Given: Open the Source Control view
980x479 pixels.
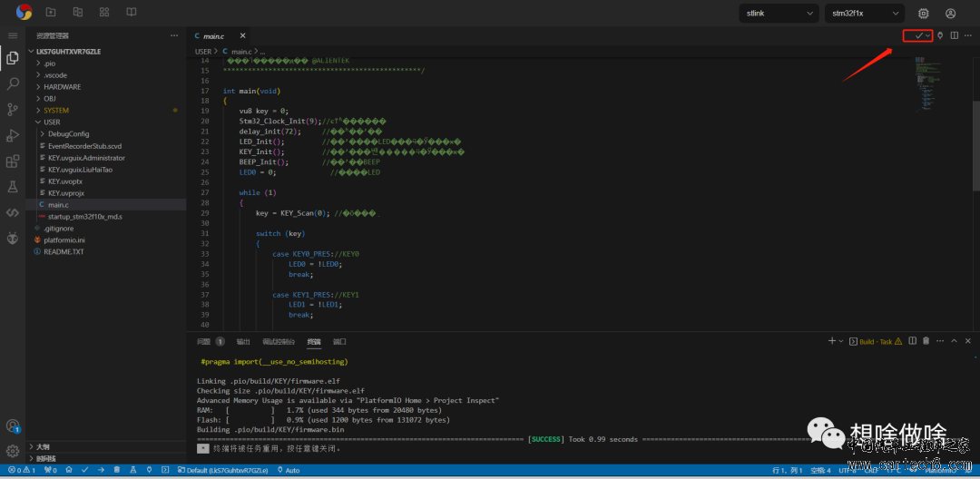Looking at the screenshot, I should pyautogui.click(x=13, y=110).
